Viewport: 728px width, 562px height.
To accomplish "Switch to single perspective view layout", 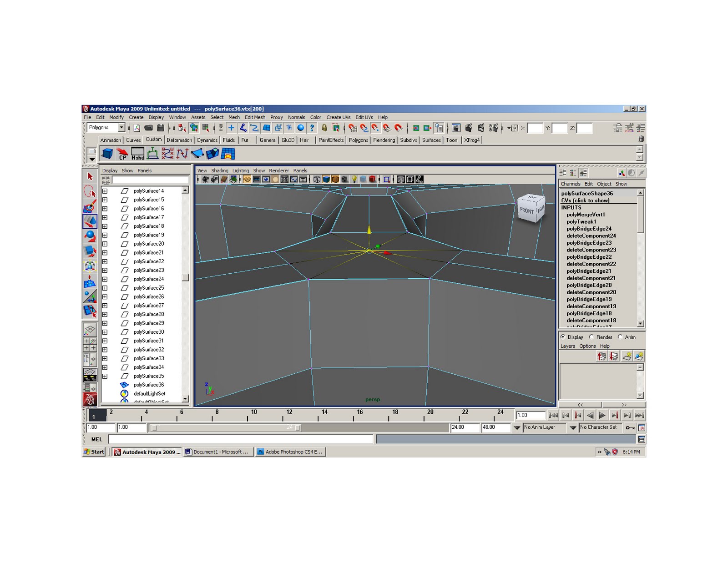I will (90, 330).
